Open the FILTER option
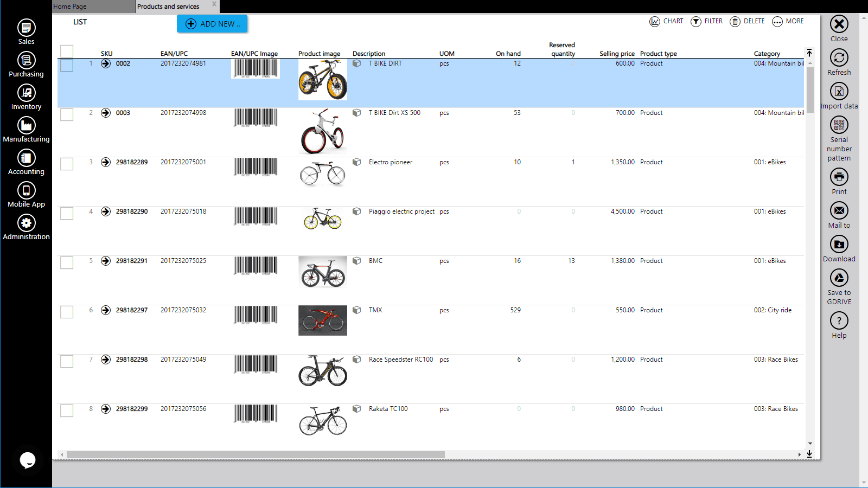This screenshot has width=868, height=488. 706,22
